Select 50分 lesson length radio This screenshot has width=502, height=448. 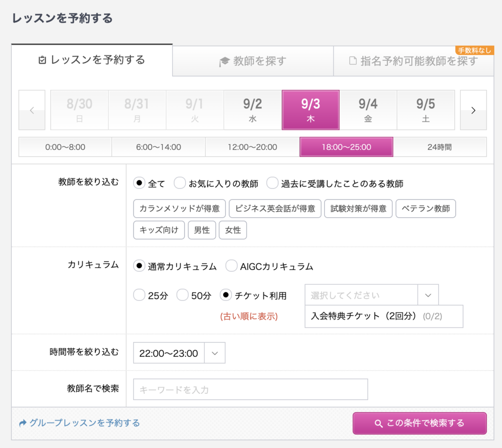click(182, 295)
